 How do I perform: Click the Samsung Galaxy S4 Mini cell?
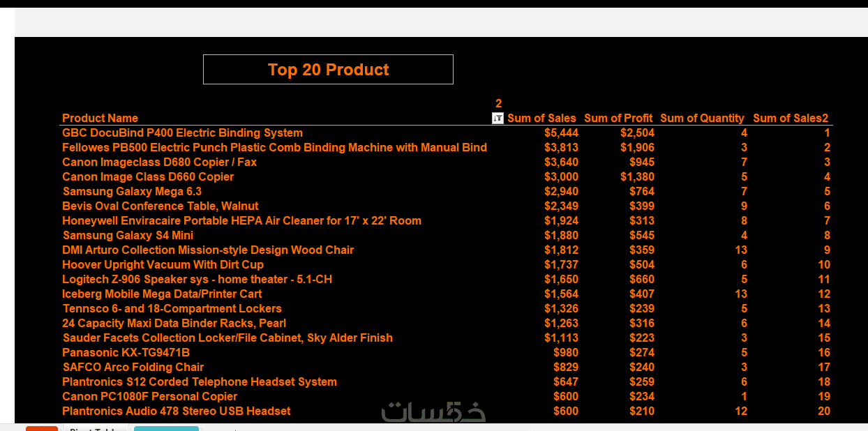tap(128, 236)
